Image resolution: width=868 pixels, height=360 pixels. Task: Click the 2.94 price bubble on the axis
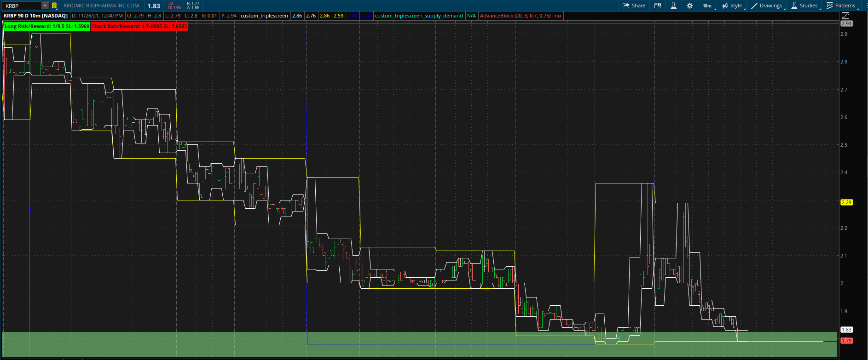[847, 23]
